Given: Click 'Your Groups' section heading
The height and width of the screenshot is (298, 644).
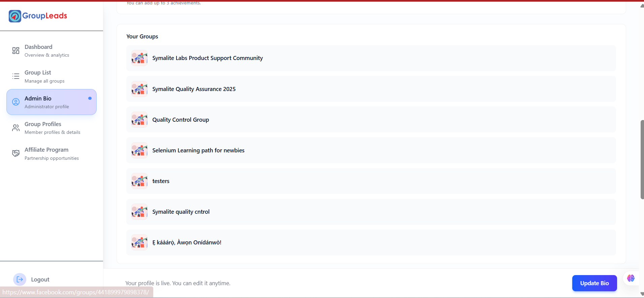Looking at the screenshot, I should (x=142, y=36).
